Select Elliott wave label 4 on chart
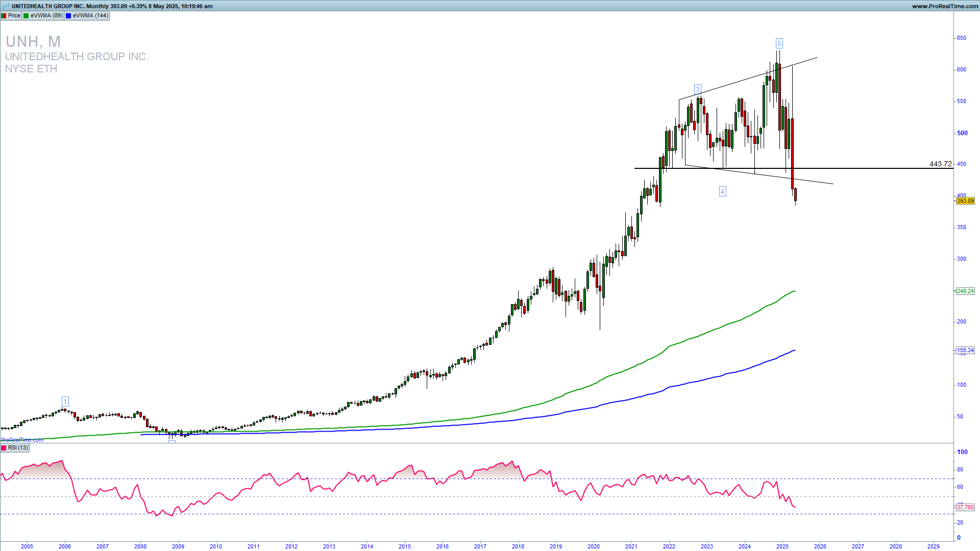The image size is (980, 551). (722, 191)
